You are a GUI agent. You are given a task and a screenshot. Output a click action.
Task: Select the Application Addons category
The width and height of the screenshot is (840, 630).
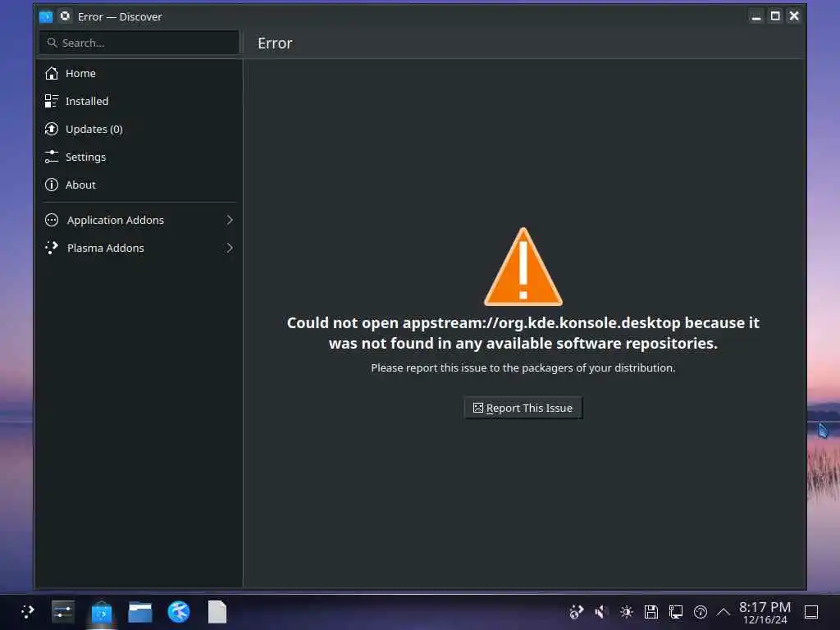click(x=138, y=220)
